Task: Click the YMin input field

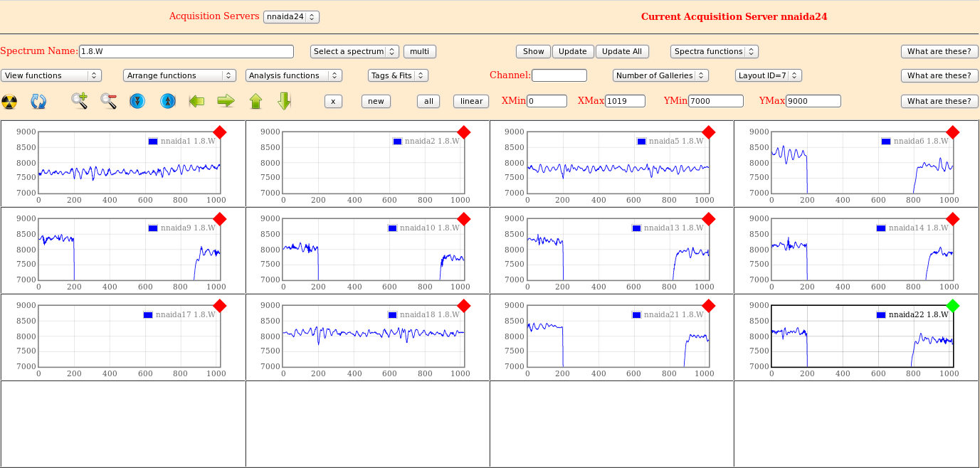Action: (716, 101)
